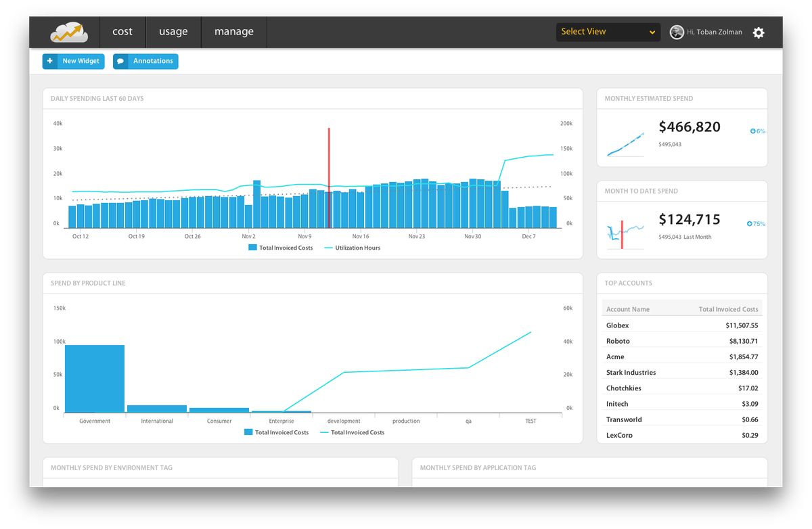Click the 75% increase badge
Screen dimensions: 812x529
pyautogui.click(x=756, y=223)
